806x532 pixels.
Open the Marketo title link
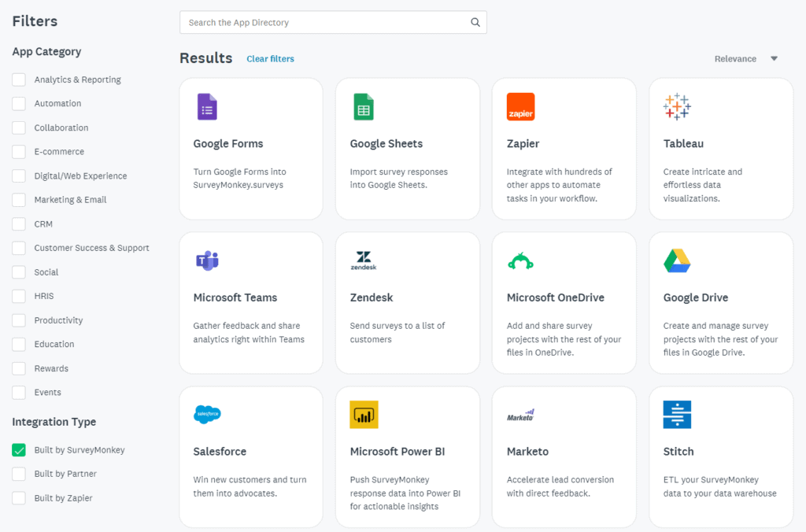(x=527, y=451)
